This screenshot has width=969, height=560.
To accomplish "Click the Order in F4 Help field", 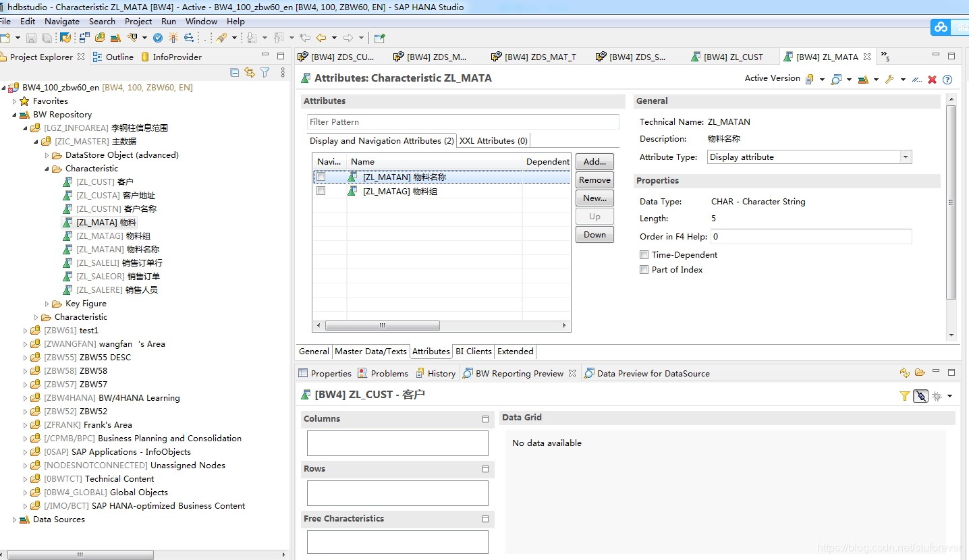I will click(811, 237).
